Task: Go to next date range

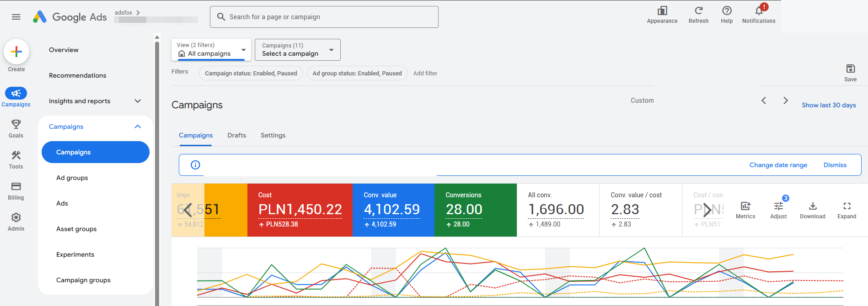Action: (785, 100)
